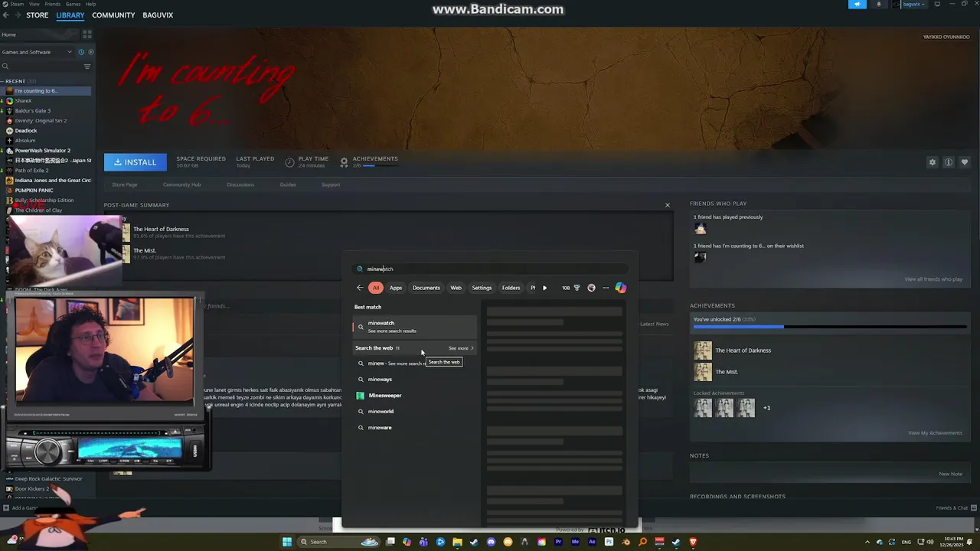Open Discord from the taskbar

click(x=491, y=542)
